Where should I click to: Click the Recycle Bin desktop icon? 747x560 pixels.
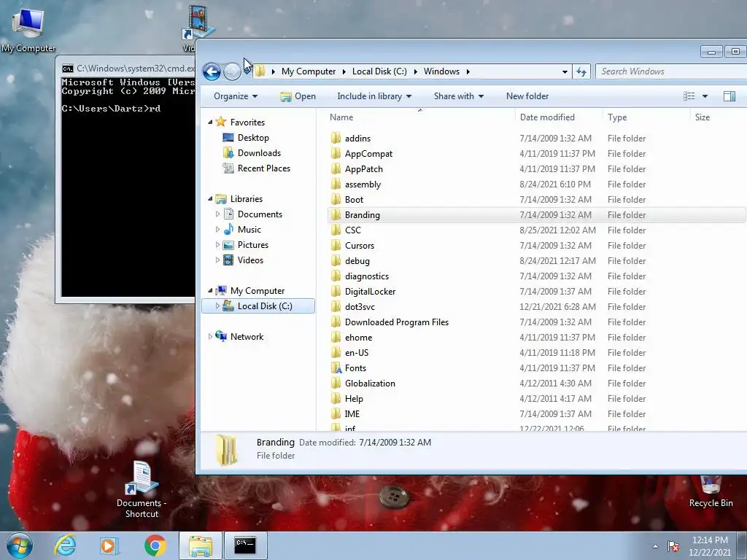point(711,491)
